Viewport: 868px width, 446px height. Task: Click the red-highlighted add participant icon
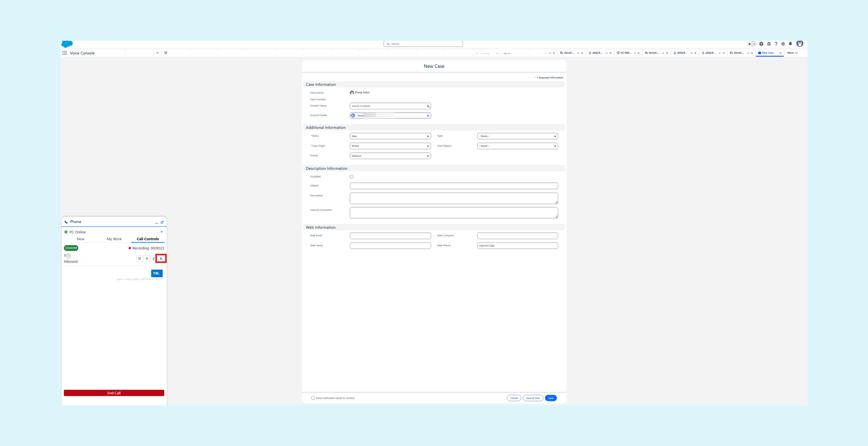pos(161,258)
